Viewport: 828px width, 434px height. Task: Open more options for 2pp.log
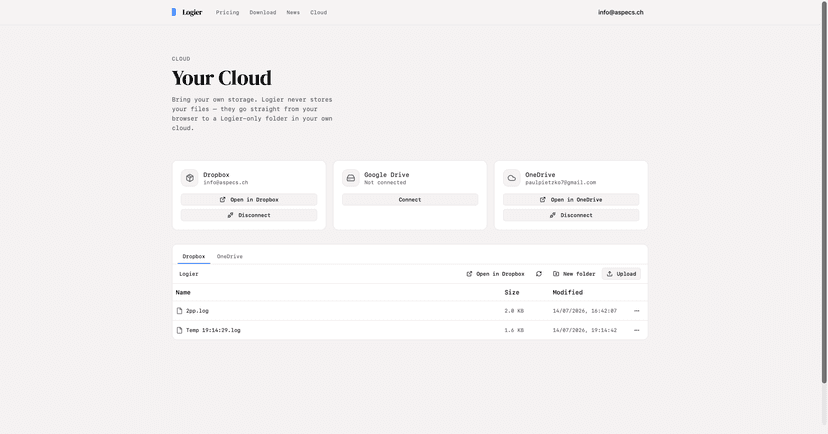tap(637, 311)
